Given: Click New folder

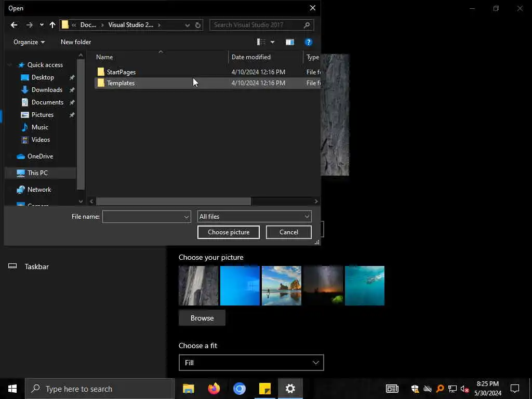Looking at the screenshot, I should (76, 42).
